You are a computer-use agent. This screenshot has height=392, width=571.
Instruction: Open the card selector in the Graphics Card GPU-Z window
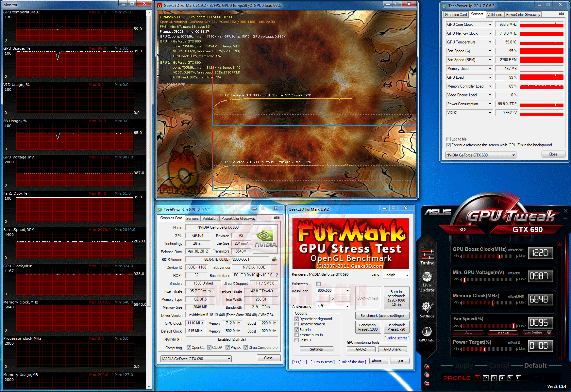196,359
